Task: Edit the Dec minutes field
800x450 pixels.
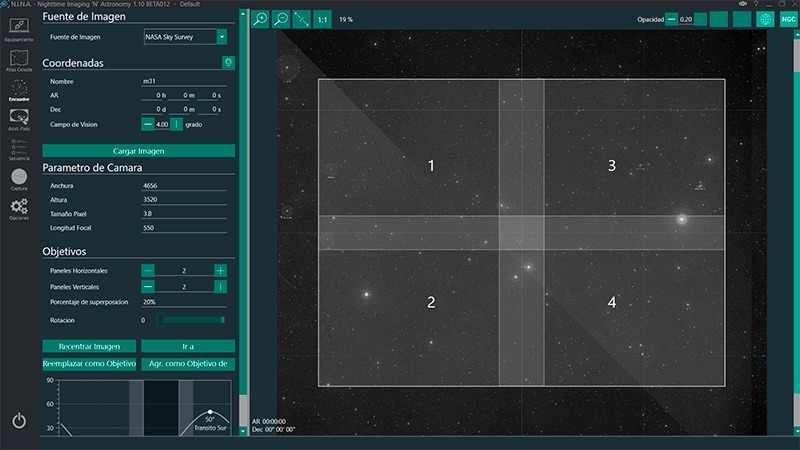Action: click(184, 109)
